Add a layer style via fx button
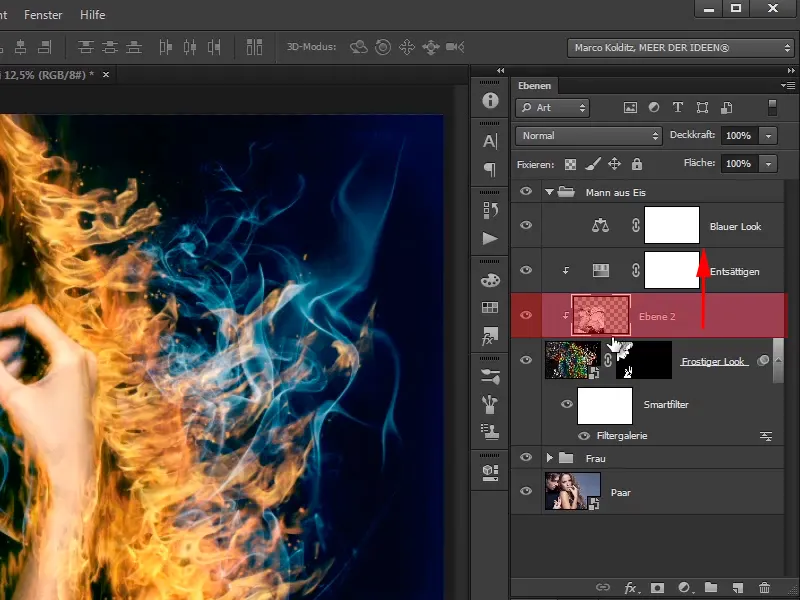The image size is (800, 600). (631, 588)
